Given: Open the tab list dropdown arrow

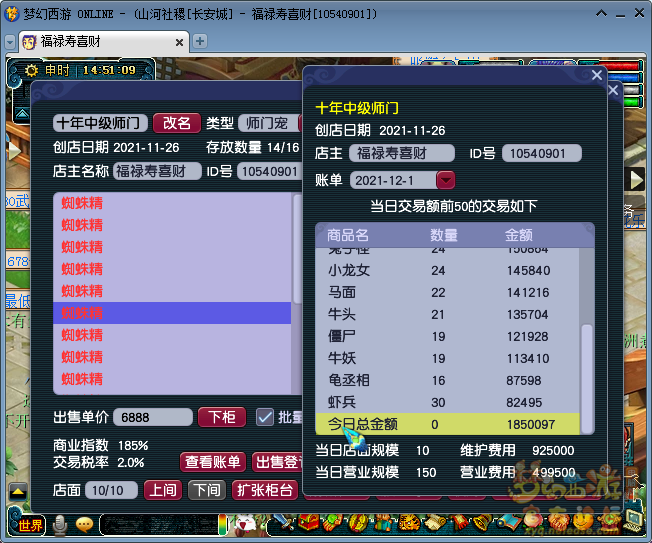Looking at the screenshot, I should (10, 42).
